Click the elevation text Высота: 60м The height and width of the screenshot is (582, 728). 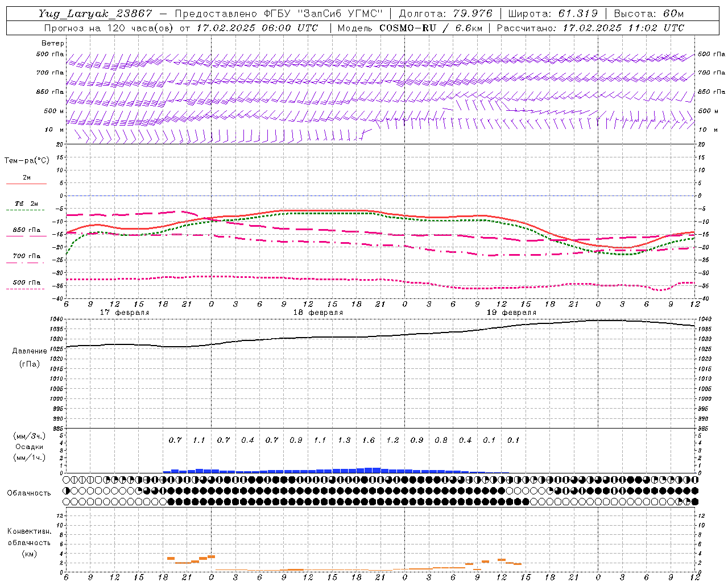click(x=648, y=14)
